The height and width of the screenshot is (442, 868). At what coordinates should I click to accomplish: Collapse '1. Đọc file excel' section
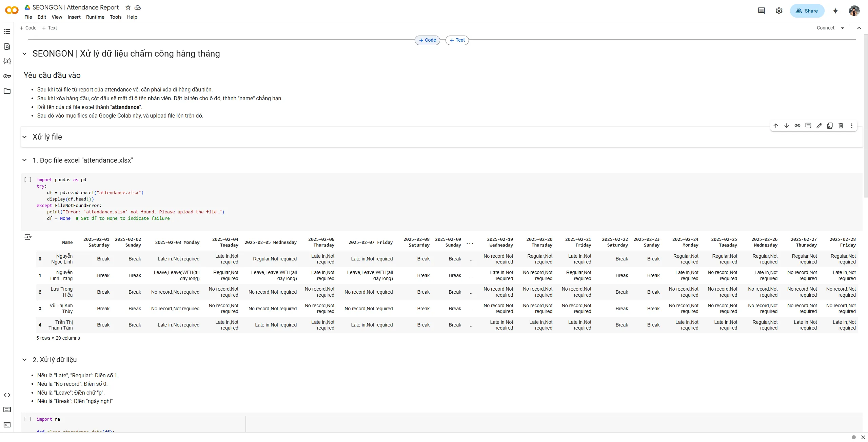coord(24,160)
